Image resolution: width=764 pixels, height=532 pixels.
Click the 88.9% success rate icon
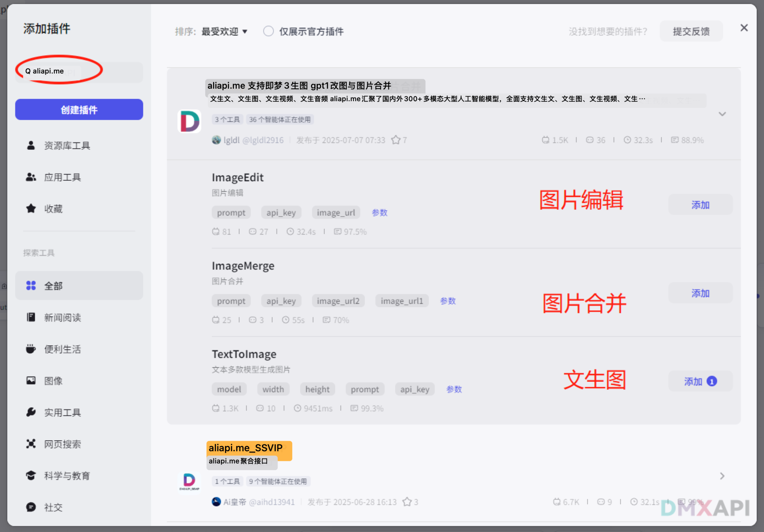click(675, 140)
